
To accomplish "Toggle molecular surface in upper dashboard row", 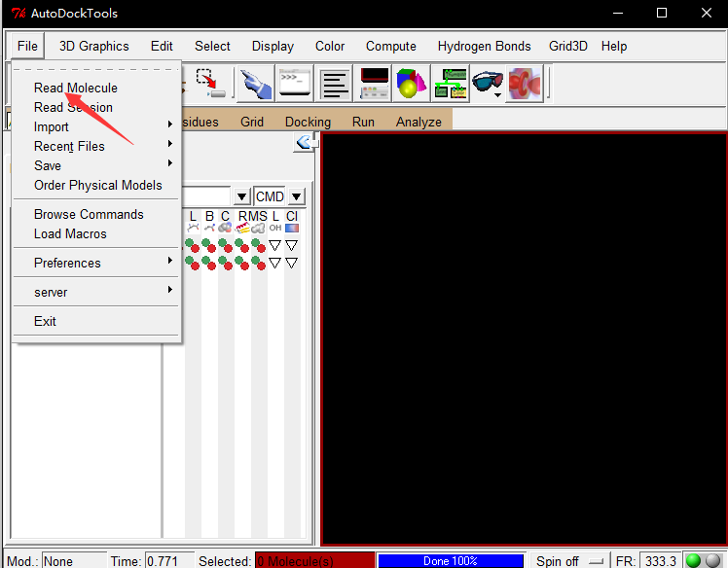I will (x=259, y=245).
